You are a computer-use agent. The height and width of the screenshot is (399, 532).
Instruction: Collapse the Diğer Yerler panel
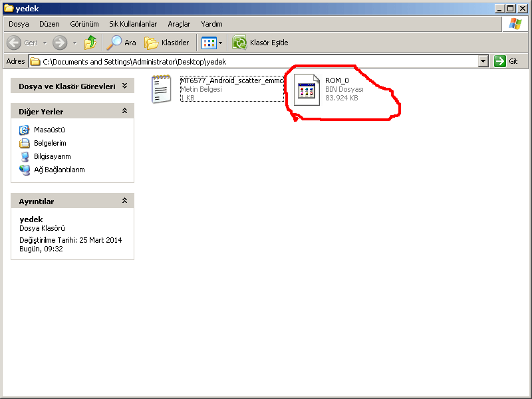(124, 111)
